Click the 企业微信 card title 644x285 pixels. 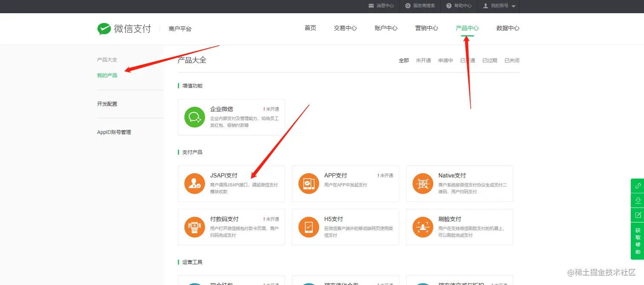tap(221, 109)
